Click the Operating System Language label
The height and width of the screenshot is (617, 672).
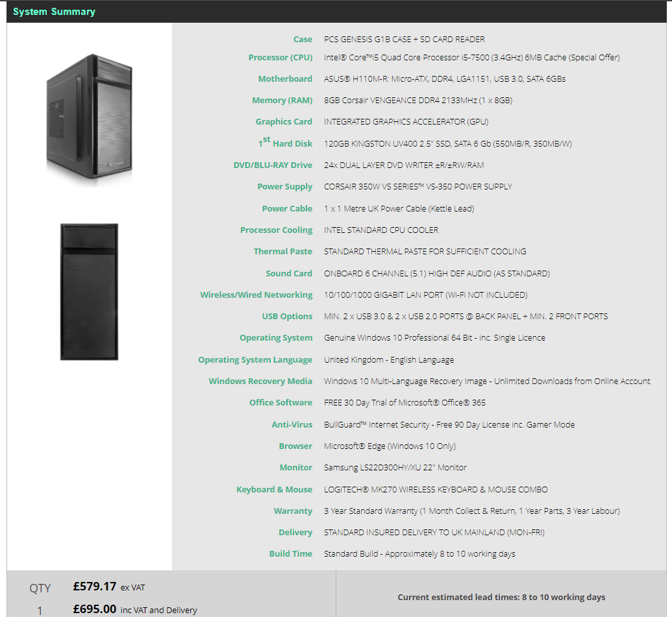(255, 359)
